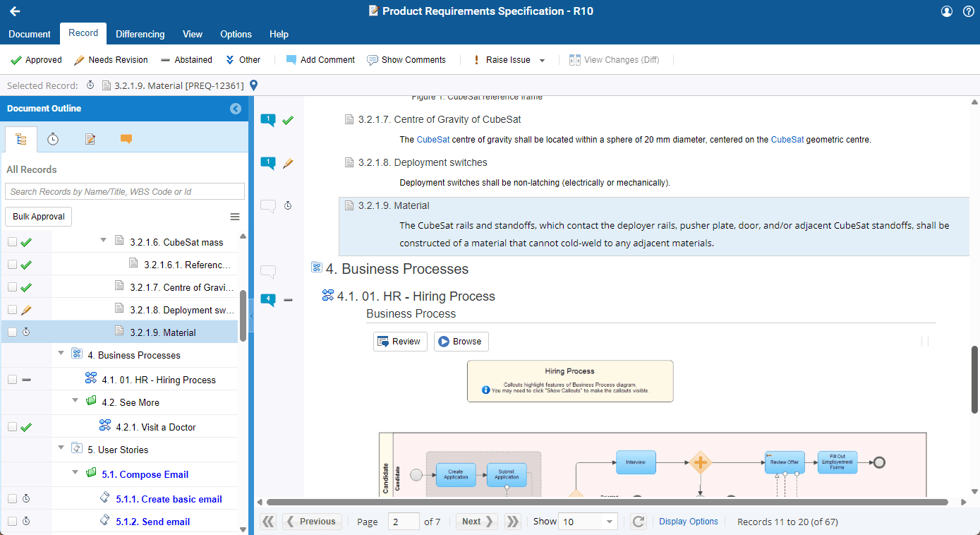Switch to the Differencing tab
The height and width of the screenshot is (535, 980).
click(x=140, y=34)
